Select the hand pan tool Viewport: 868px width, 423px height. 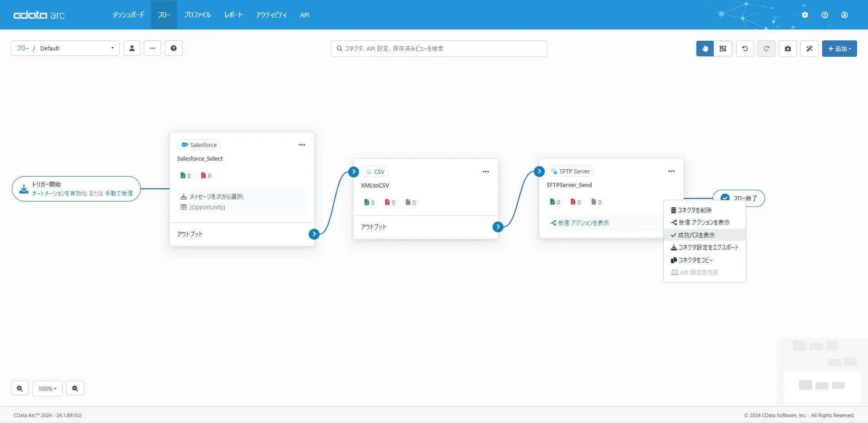(705, 49)
